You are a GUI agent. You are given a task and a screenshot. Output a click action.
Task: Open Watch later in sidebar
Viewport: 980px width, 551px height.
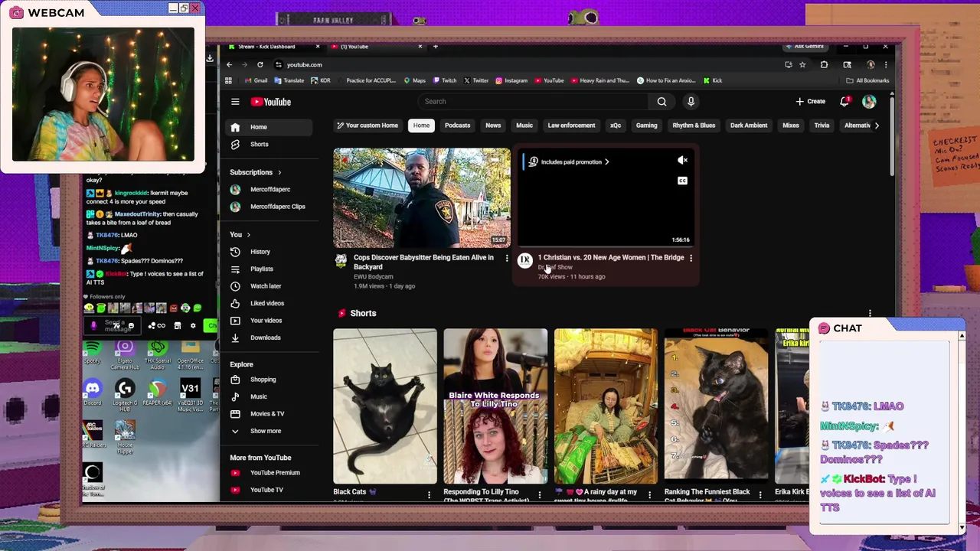(269, 286)
